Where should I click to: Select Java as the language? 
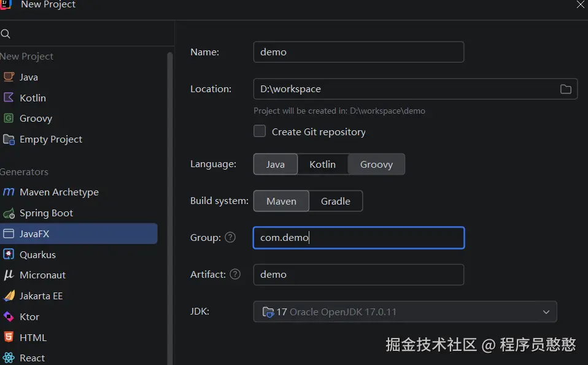(275, 164)
